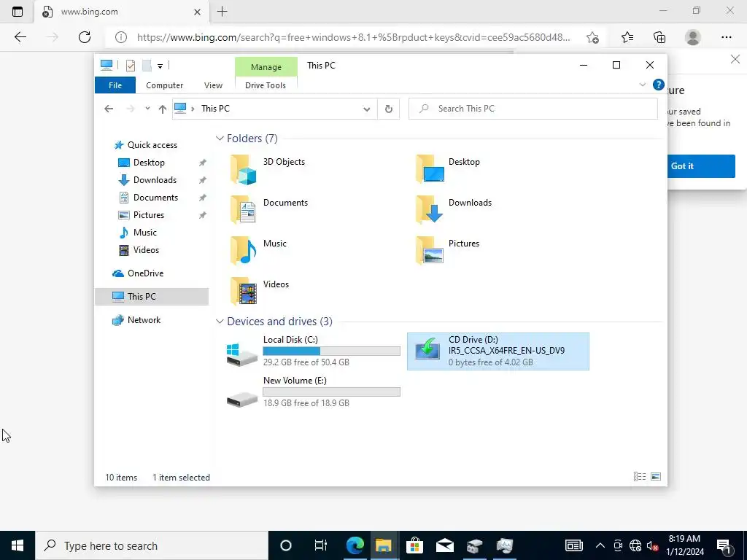
Task: Open the address bar history dropdown
Action: (366, 109)
